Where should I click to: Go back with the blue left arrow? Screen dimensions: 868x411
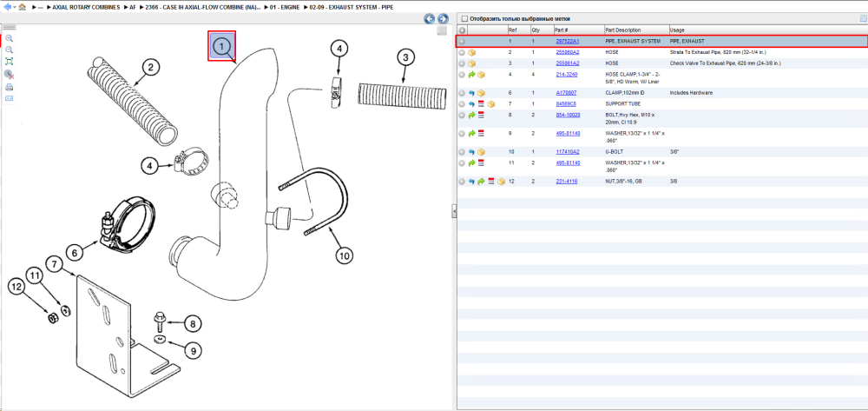(x=7, y=7)
